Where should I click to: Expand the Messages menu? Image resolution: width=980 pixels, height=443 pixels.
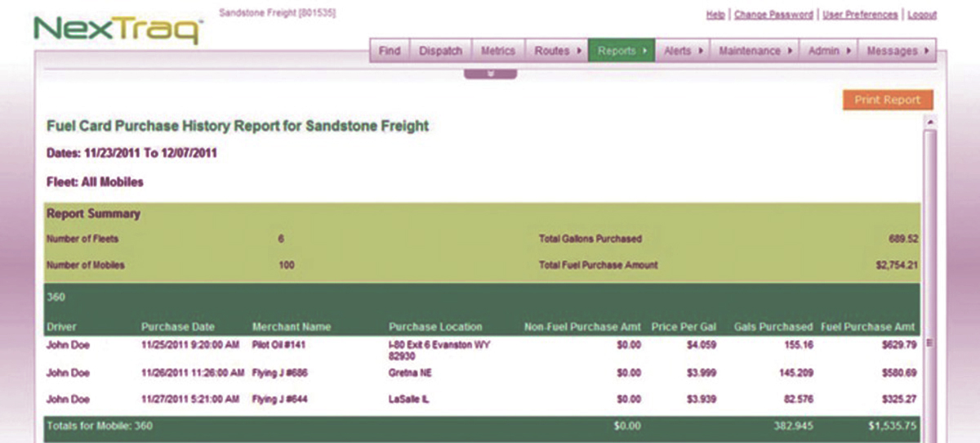pos(897,51)
